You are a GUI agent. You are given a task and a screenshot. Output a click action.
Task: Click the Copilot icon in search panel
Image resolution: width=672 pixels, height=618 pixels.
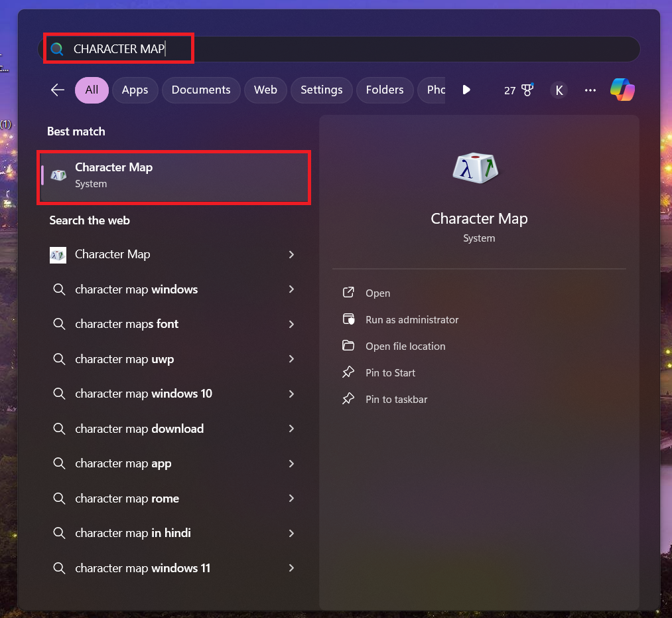(x=622, y=90)
